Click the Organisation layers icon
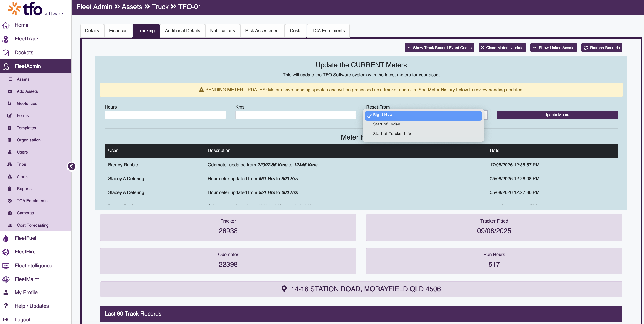 10,140
